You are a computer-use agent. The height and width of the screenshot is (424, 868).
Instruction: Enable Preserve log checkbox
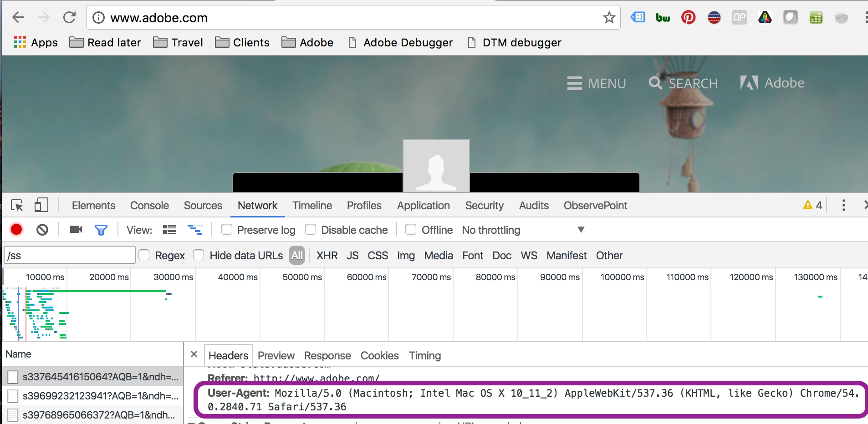click(227, 229)
